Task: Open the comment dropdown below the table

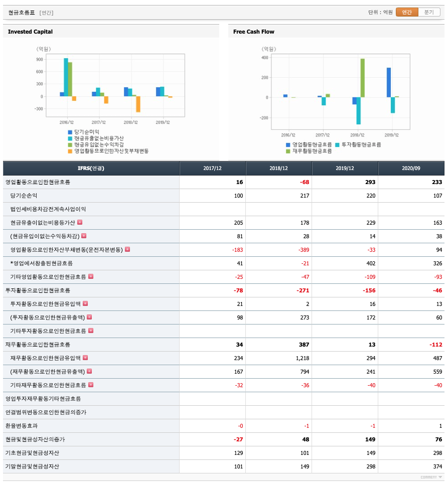Action: coord(431,477)
